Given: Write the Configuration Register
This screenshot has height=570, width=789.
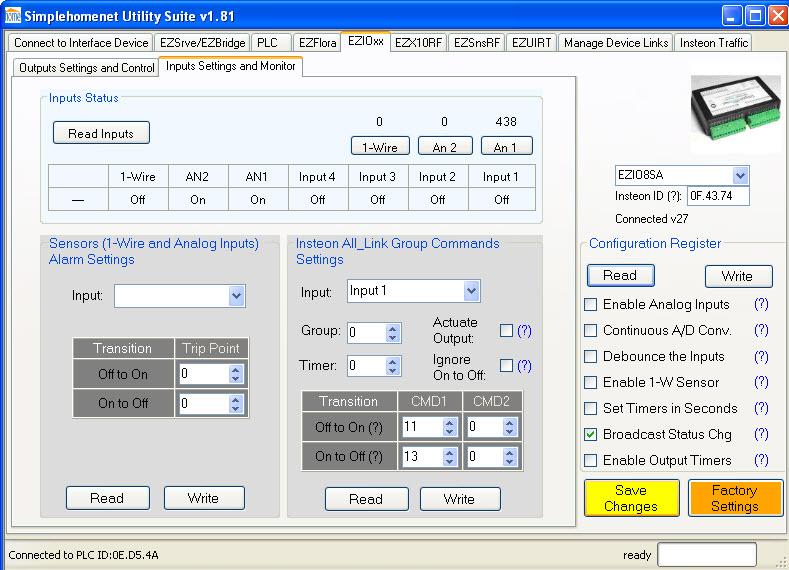Looking at the screenshot, I should pyautogui.click(x=738, y=276).
